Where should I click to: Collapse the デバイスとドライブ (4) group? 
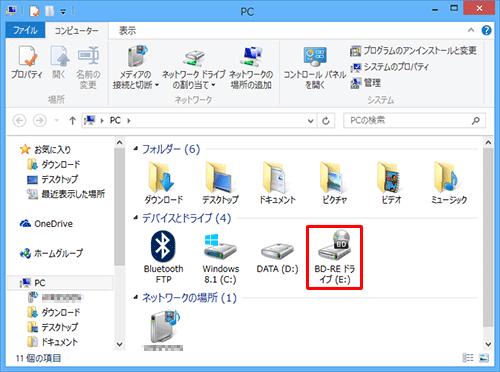click(x=136, y=218)
